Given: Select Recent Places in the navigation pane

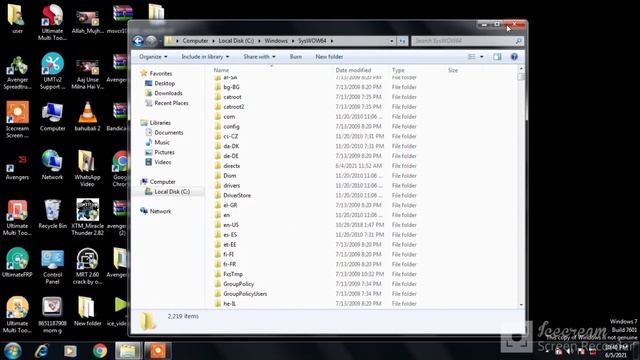Looking at the screenshot, I should (167, 103).
